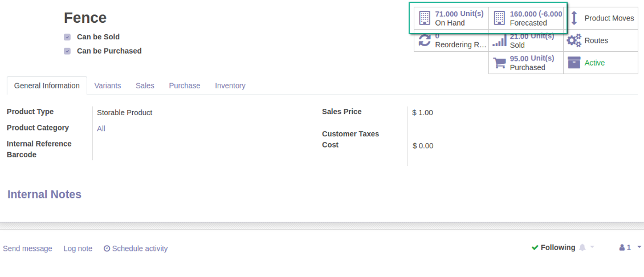Screen dimensions: 644x277
Task: Click the Active archive box icon
Action: [x=574, y=63]
